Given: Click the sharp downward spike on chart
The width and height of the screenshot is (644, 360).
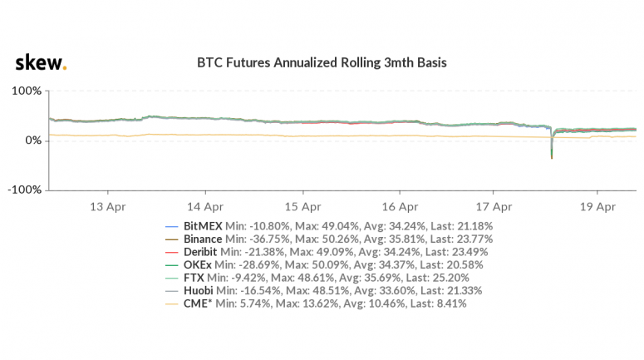Looking at the screenshot, I should click(552, 151).
